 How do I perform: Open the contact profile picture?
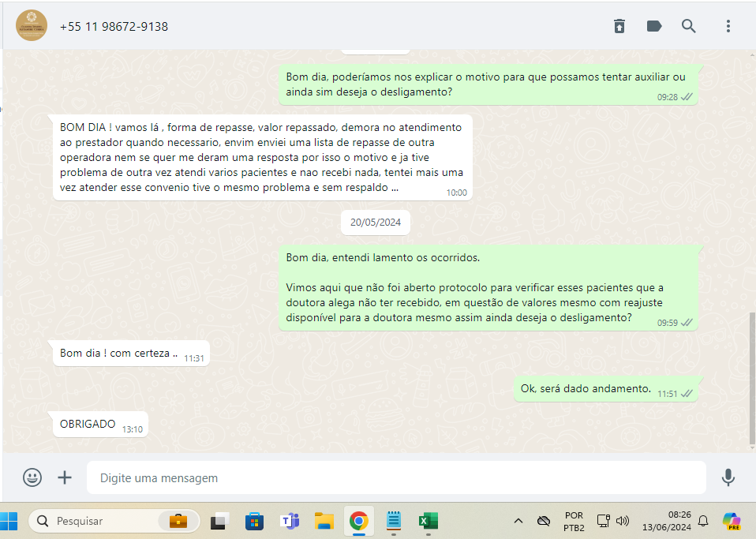click(x=32, y=25)
